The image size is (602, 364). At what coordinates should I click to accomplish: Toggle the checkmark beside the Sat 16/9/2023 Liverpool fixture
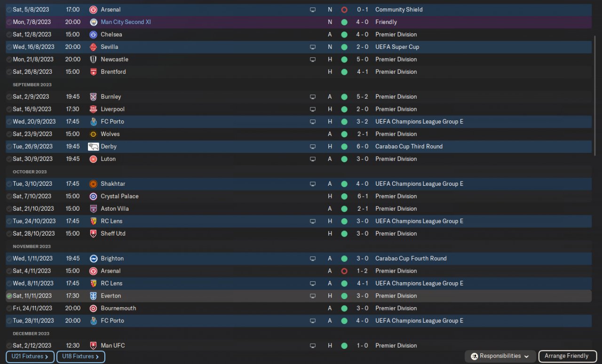click(x=9, y=109)
